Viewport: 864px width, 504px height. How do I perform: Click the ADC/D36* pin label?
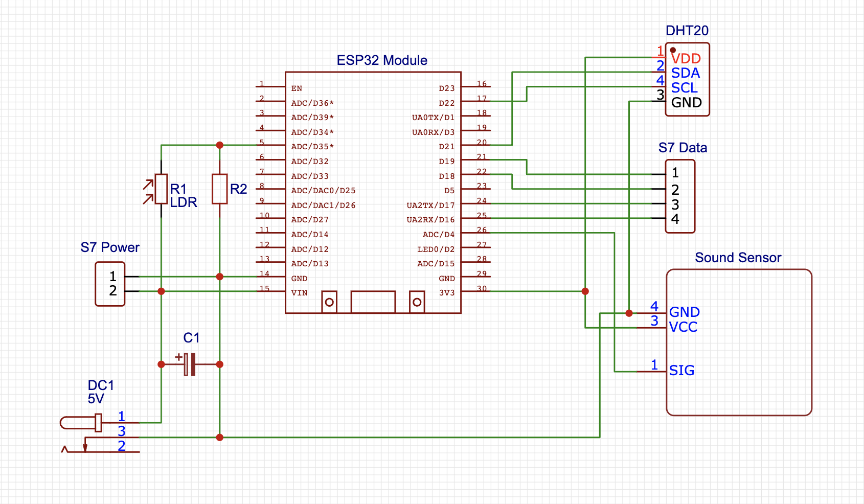312,103
